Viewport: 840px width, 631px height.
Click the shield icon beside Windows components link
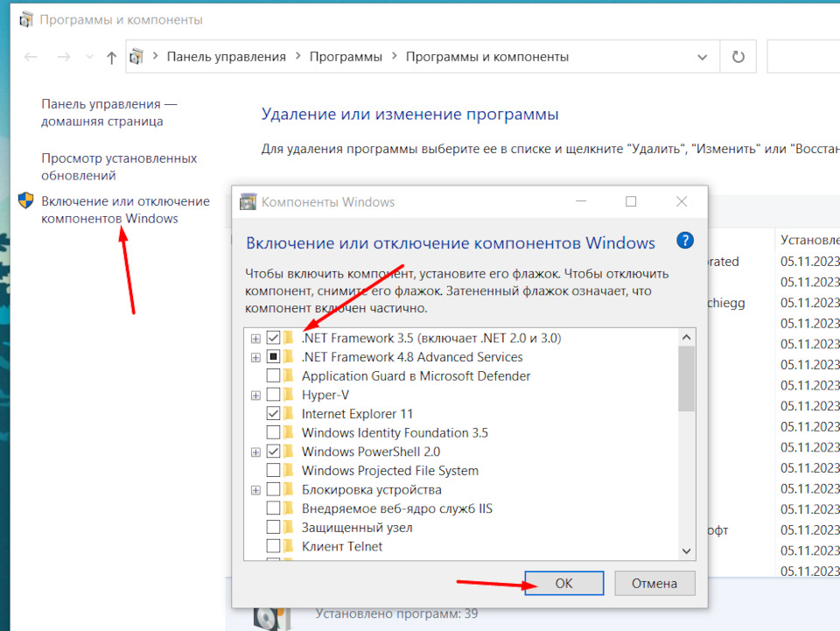pos(26,200)
